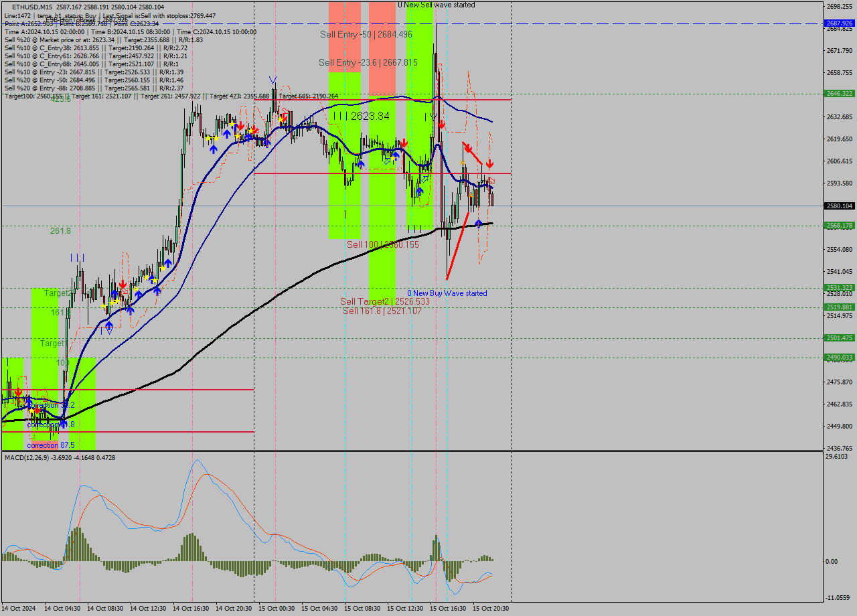Click the '15 Oct 08:30' time label
This screenshot has height=616, width=857.
click(362, 608)
